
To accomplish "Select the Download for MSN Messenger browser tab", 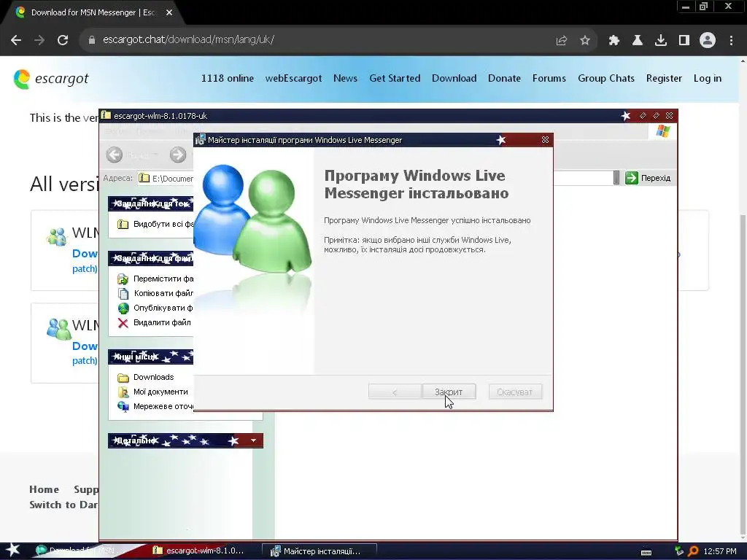I will (x=93, y=12).
